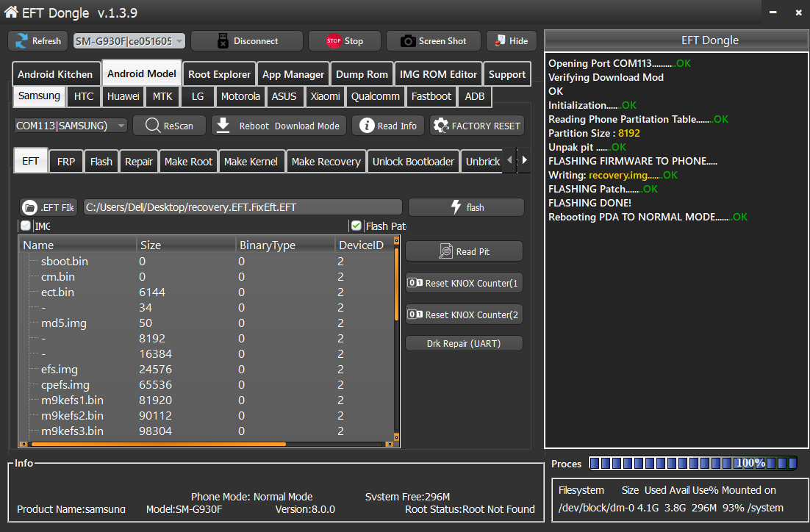Image resolution: width=810 pixels, height=532 pixels.
Task: Click the Proces progress bar
Action: tap(692, 464)
